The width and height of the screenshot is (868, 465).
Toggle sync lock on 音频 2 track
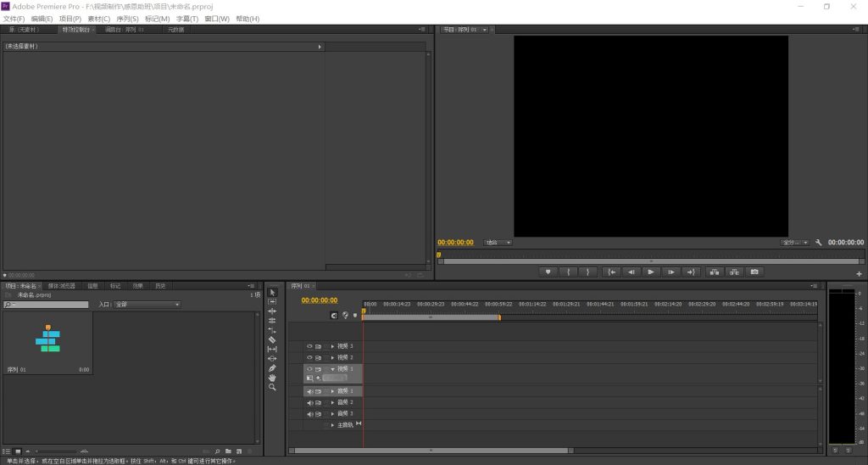[319, 403]
